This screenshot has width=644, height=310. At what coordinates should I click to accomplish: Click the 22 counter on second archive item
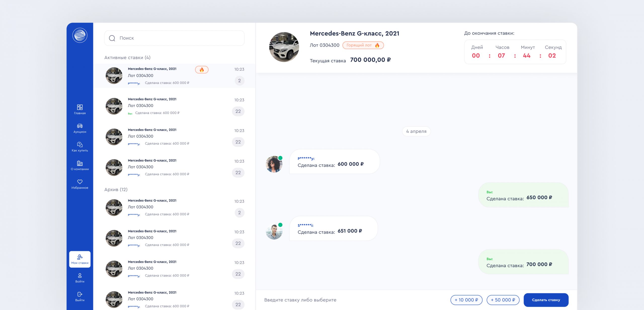tap(238, 244)
